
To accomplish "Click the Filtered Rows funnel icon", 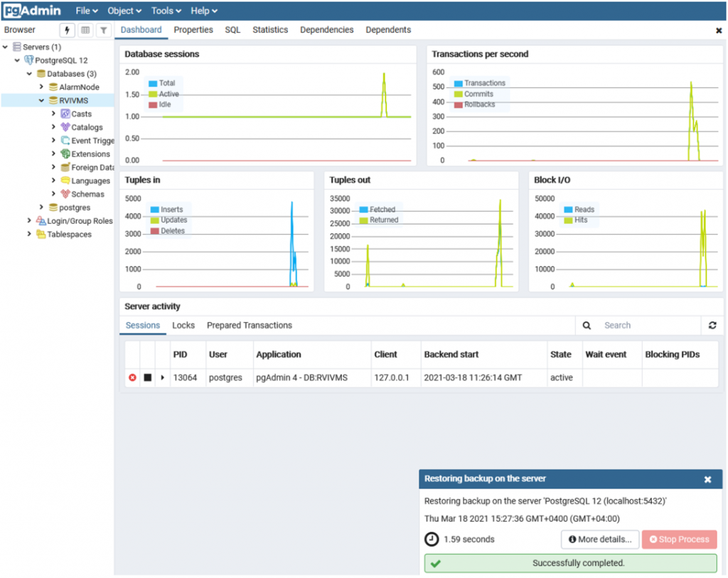I will [x=104, y=30].
